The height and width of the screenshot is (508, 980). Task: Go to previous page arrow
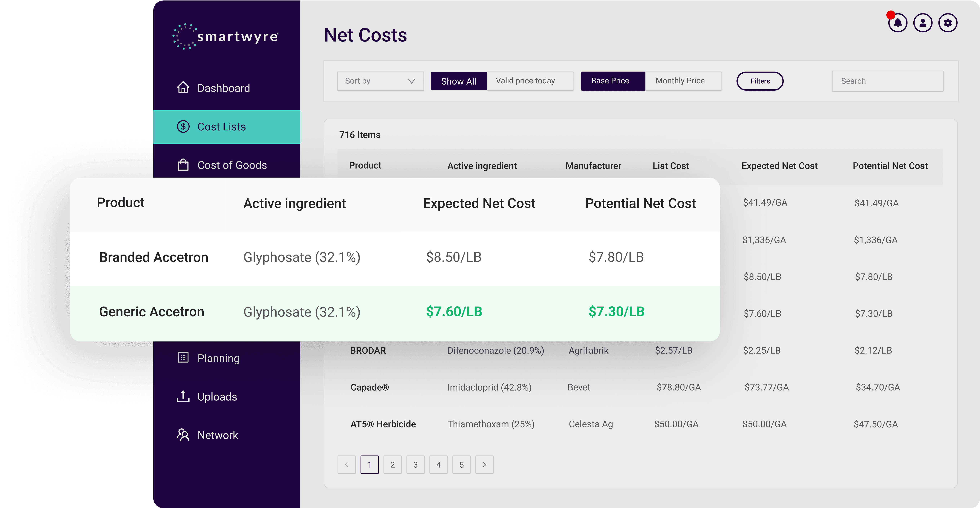point(347,465)
